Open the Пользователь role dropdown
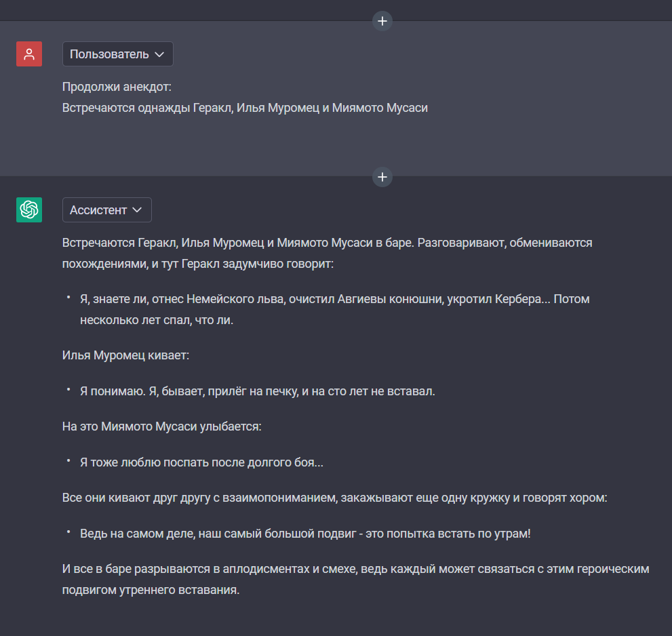672x636 pixels. [x=118, y=54]
